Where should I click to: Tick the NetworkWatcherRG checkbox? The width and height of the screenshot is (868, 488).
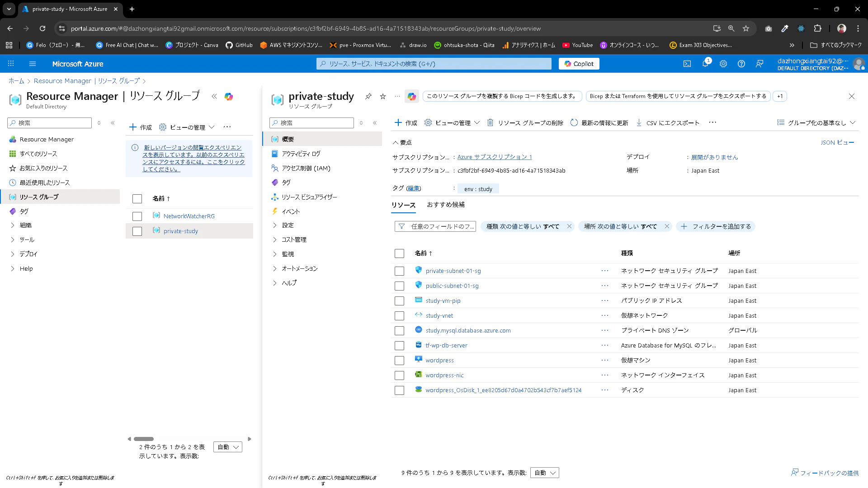pyautogui.click(x=137, y=216)
